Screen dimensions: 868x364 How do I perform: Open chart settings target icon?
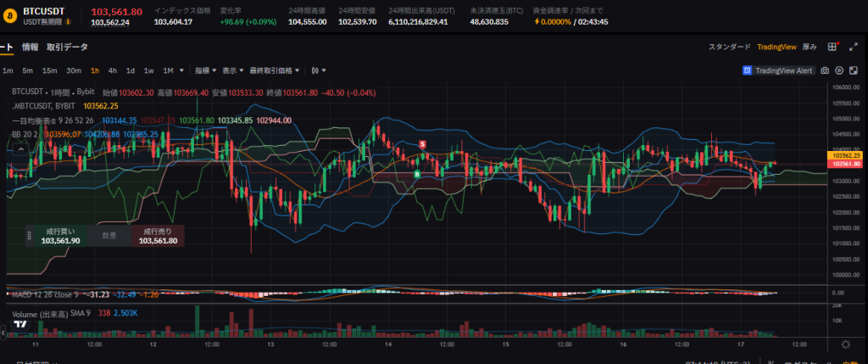pos(838,70)
